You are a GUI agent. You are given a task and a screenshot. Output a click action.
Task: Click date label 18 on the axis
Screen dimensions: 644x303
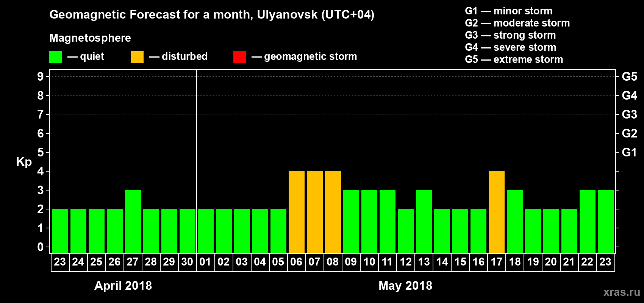[x=515, y=262]
